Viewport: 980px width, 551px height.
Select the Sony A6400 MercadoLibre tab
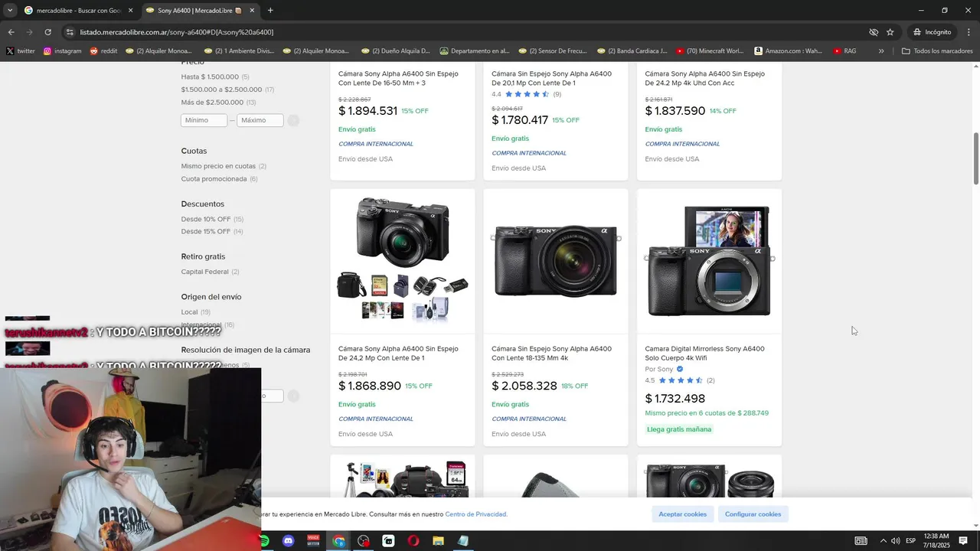(201, 10)
